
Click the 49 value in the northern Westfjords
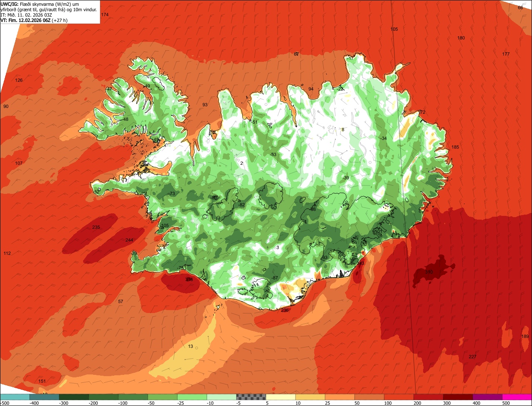pos(147,86)
